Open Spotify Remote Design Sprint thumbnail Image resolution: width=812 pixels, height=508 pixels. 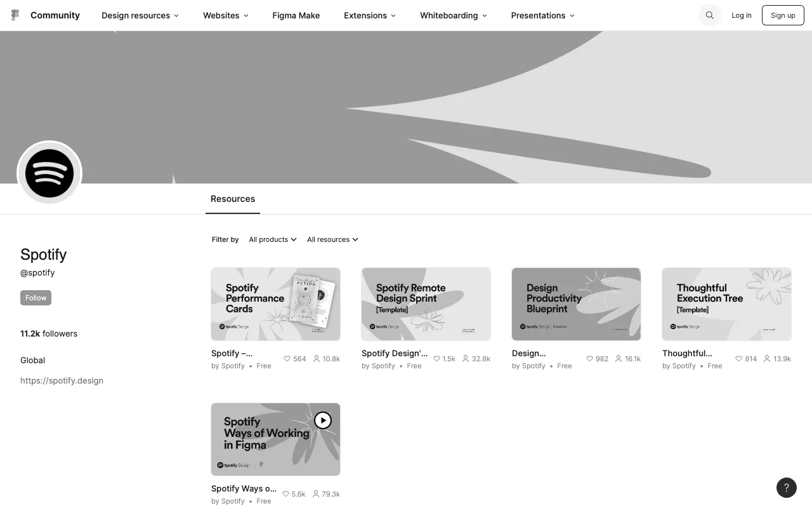point(426,304)
